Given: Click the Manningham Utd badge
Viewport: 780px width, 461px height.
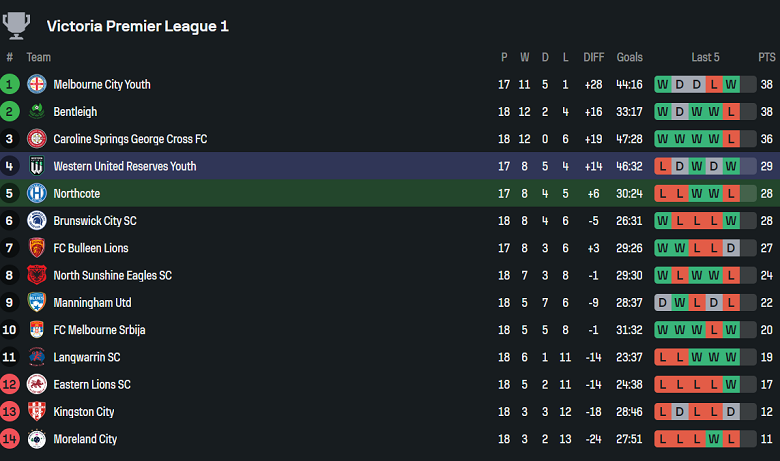Looking at the screenshot, I should (x=37, y=302).
